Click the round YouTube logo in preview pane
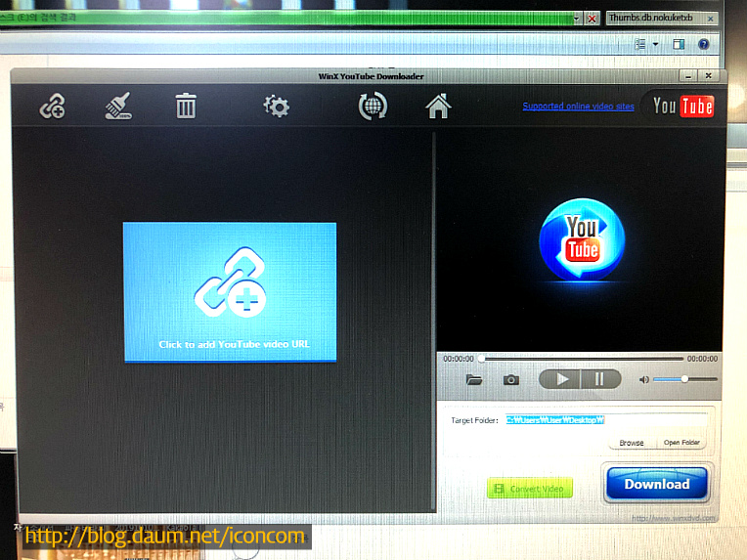Screen dimensions: 747x560 tap(582, 239)
